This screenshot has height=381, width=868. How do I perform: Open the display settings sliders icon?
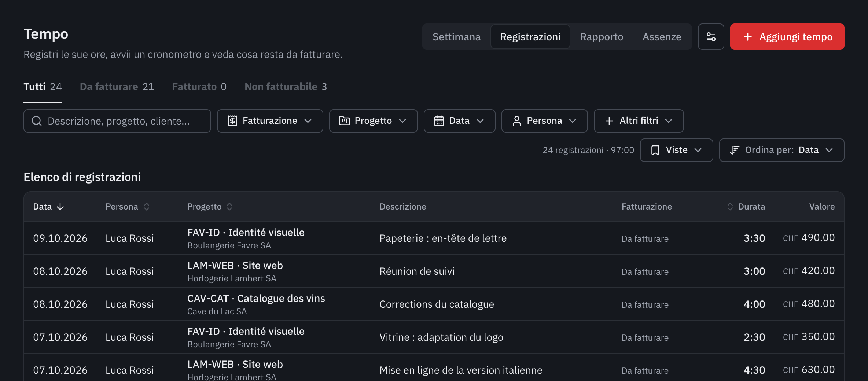click(x=711, y=37)
